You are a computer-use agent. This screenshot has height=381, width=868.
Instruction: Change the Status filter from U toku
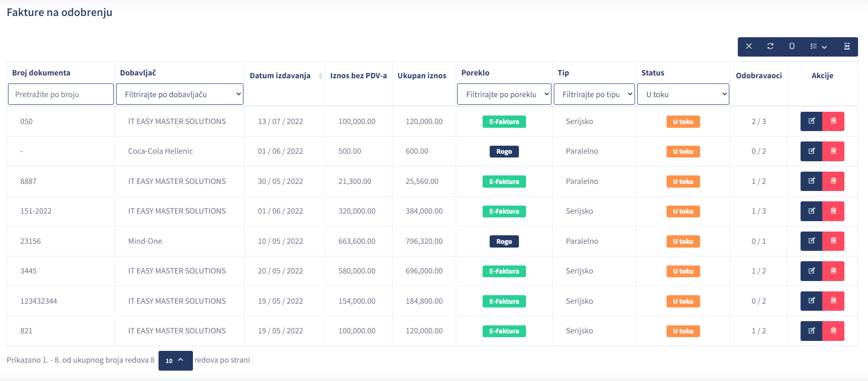pyautogui.click(x=683, y=94)
